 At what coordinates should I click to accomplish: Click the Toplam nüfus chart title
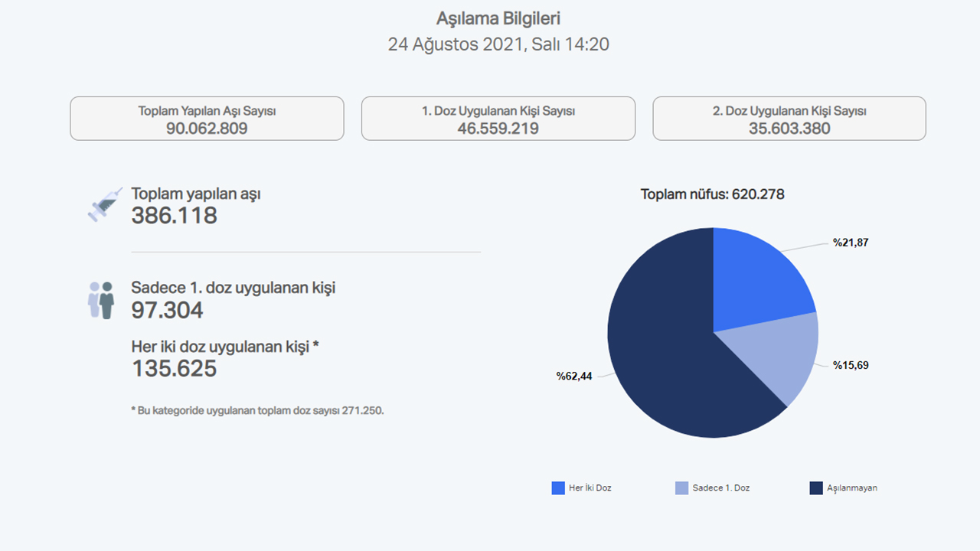click(712, 194)
